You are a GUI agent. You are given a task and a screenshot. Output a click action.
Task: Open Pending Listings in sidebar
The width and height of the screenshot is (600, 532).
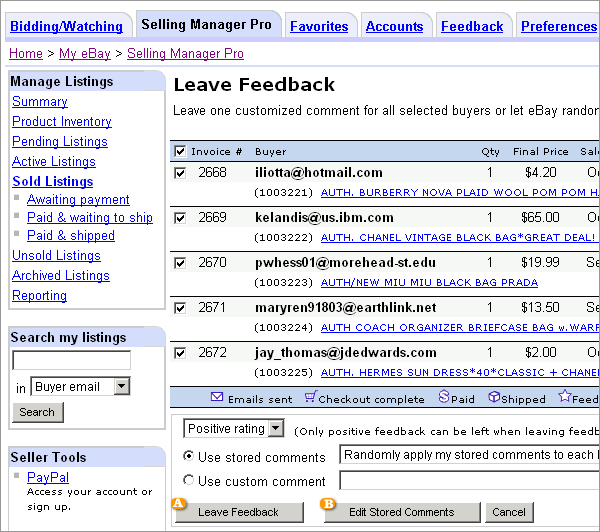click(60, 142)
